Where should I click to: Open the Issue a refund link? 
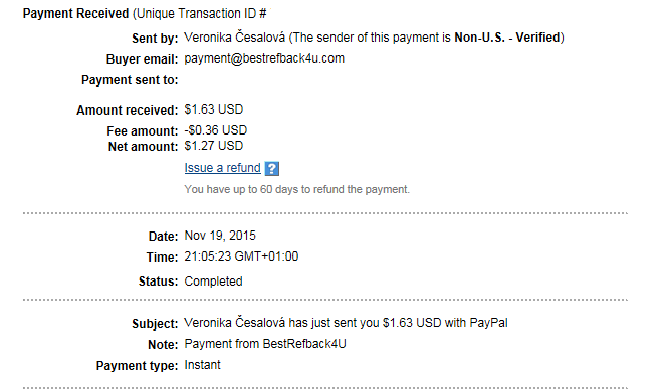coord(222,168)
